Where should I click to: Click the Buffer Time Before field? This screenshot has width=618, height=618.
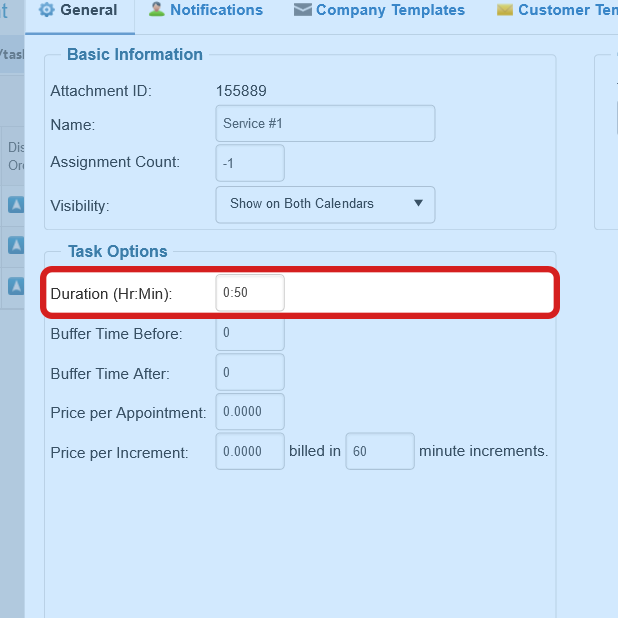250,333
